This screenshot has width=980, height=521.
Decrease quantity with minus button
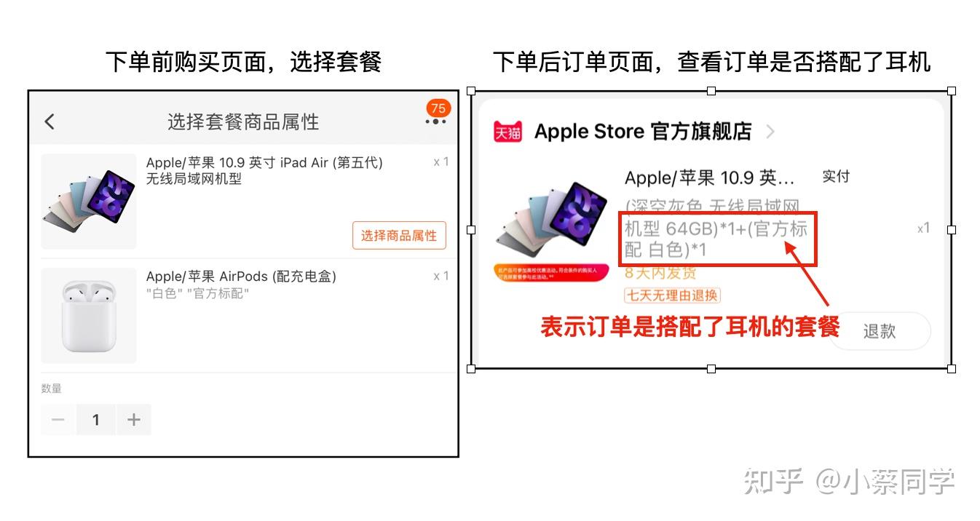coord(58,420)
